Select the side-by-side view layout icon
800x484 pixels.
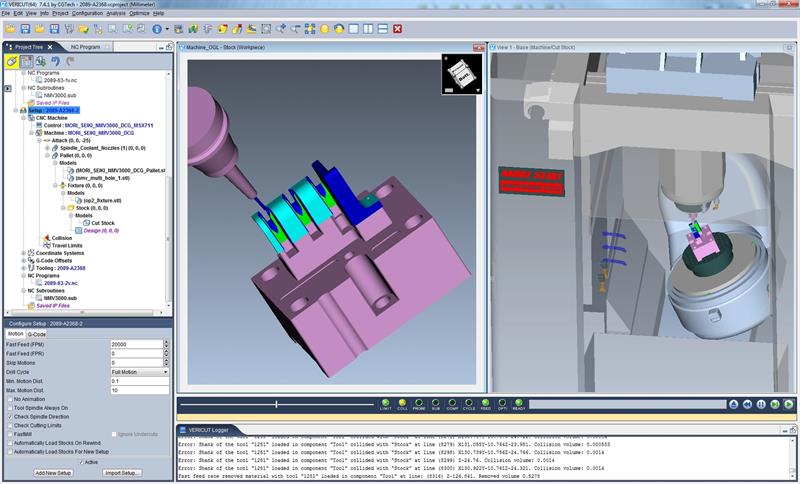(x=368, y=29)
